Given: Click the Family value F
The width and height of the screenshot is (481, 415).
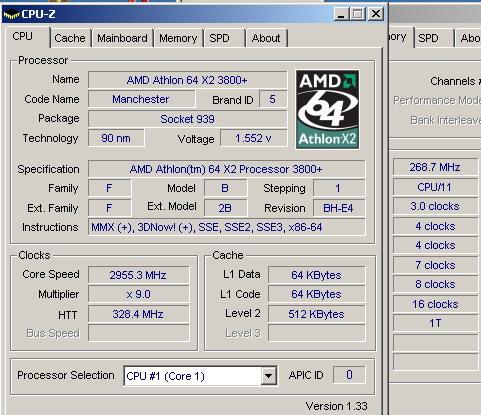Looking at the screenshot, I should [109, 188].
